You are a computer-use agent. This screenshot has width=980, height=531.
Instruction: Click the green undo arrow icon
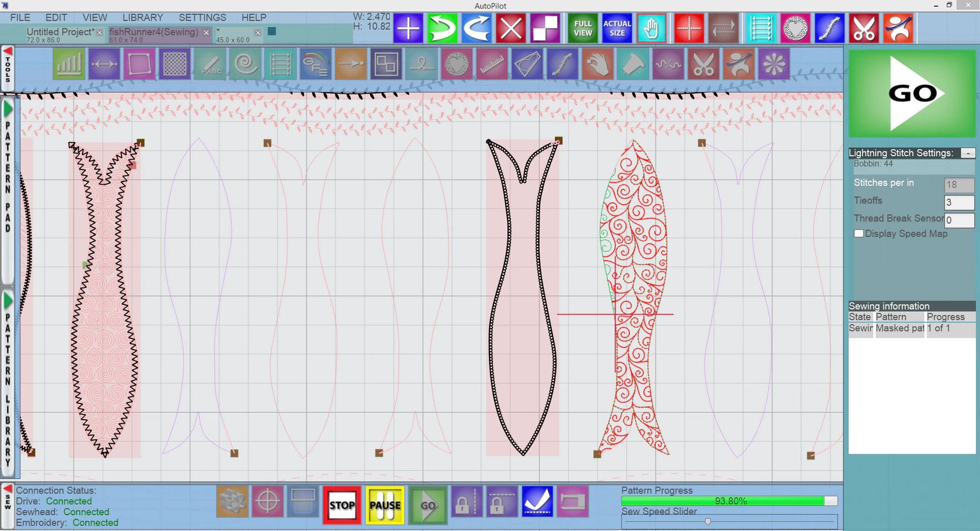(x=442, y=28)
